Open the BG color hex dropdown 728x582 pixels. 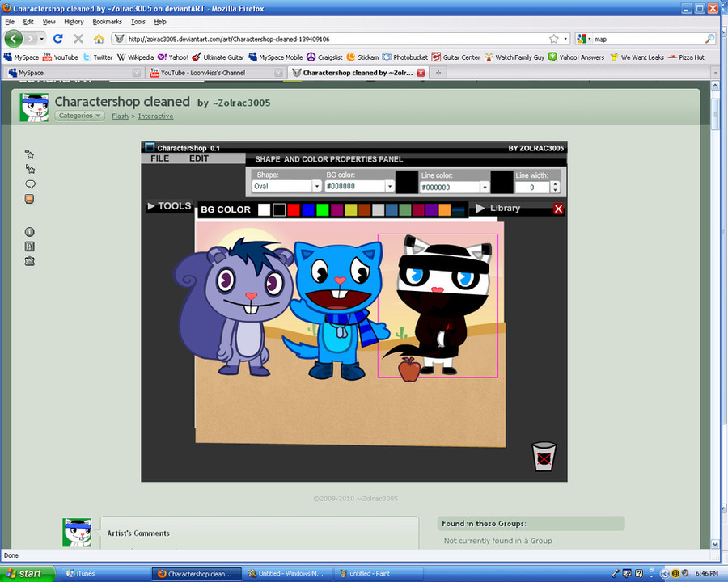[x=390, y=186]
